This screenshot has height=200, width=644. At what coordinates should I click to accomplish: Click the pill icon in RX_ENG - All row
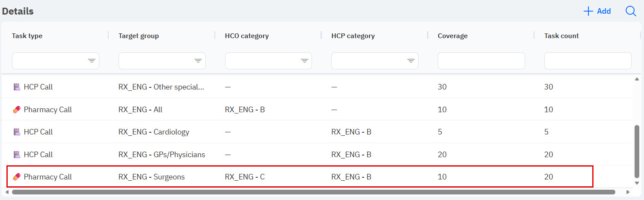(x=17, y=110)
